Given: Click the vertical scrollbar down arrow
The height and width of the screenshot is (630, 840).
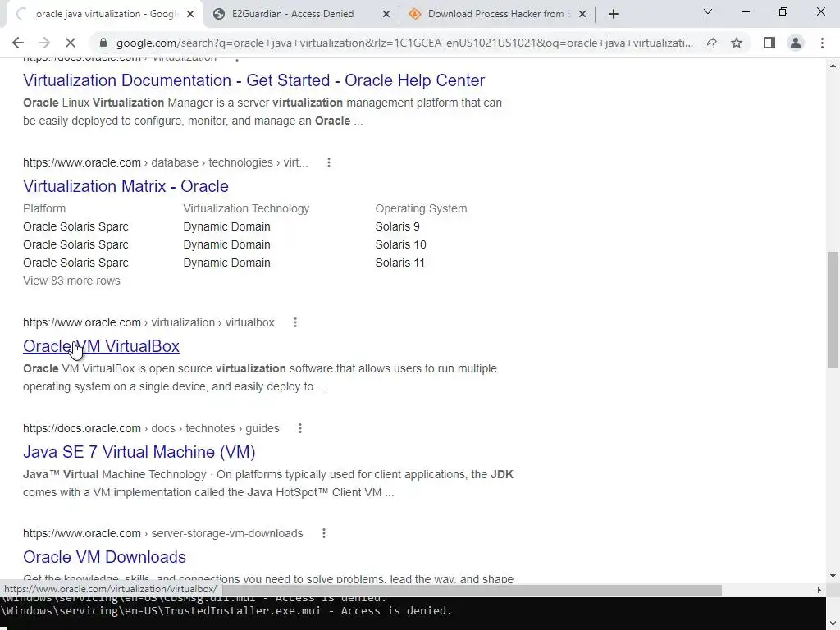Looking at the screenshot, I should pyautogui.click(x=833, y=576).
